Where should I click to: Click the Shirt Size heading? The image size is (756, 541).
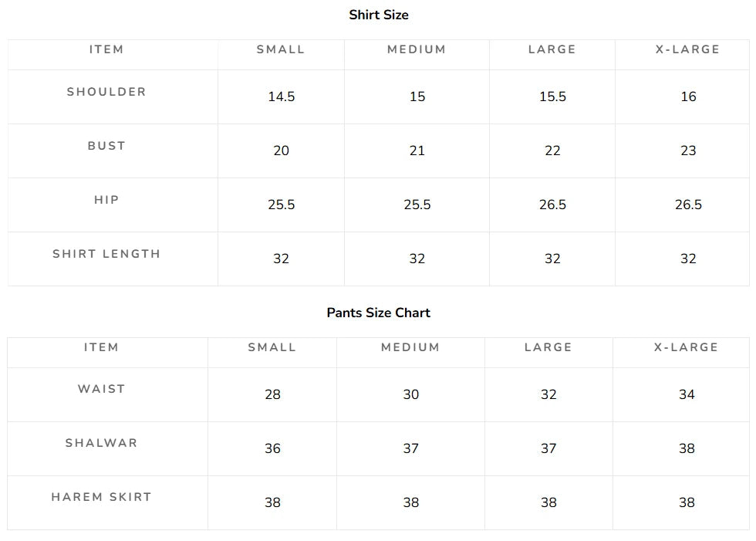pos(379,15)
